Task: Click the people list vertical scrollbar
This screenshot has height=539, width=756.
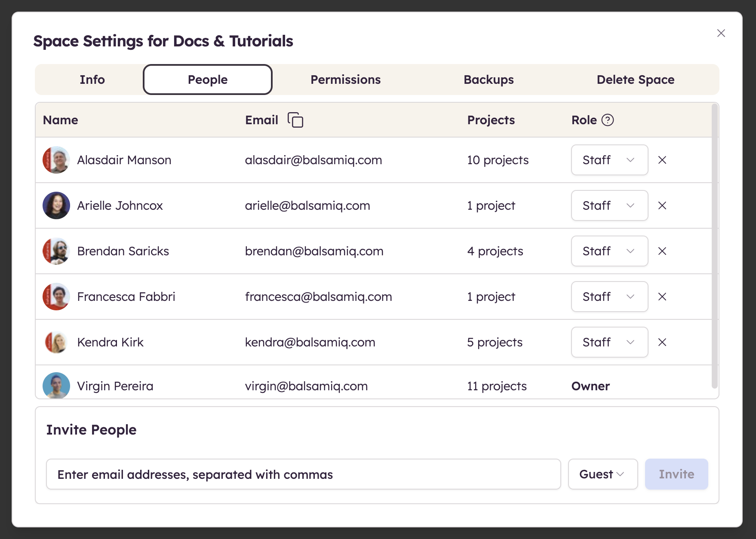Action: (x=714, y=245)
